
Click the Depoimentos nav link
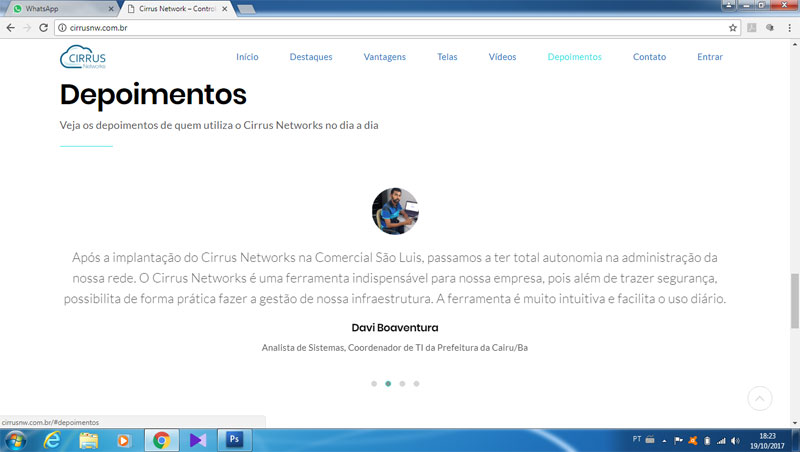point(574,57)
